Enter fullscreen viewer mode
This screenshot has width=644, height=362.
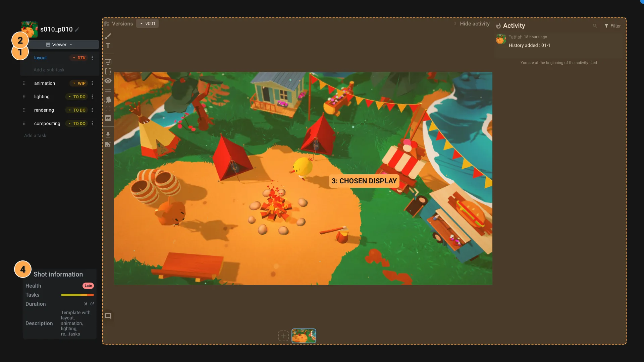108,109
